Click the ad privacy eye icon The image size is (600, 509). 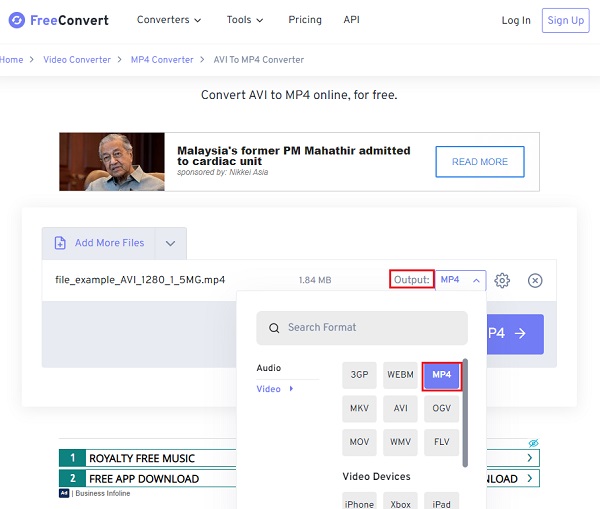point(533,443)
